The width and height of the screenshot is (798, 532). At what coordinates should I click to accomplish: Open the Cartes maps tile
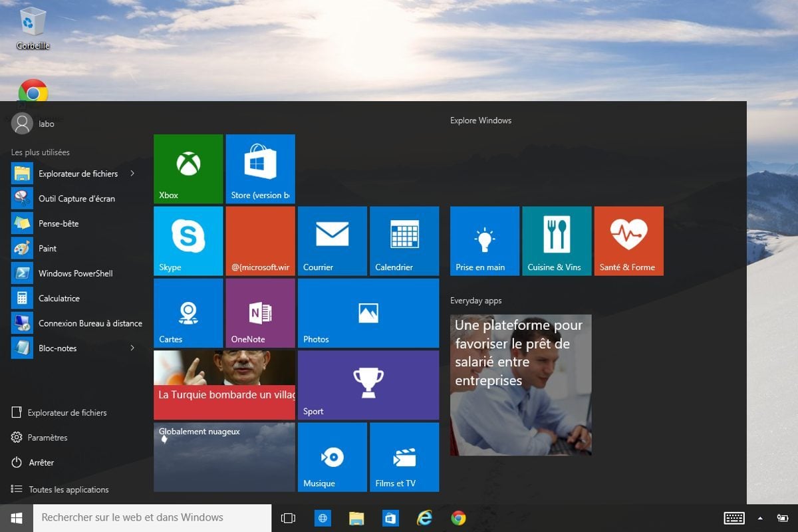pos(188,313)
